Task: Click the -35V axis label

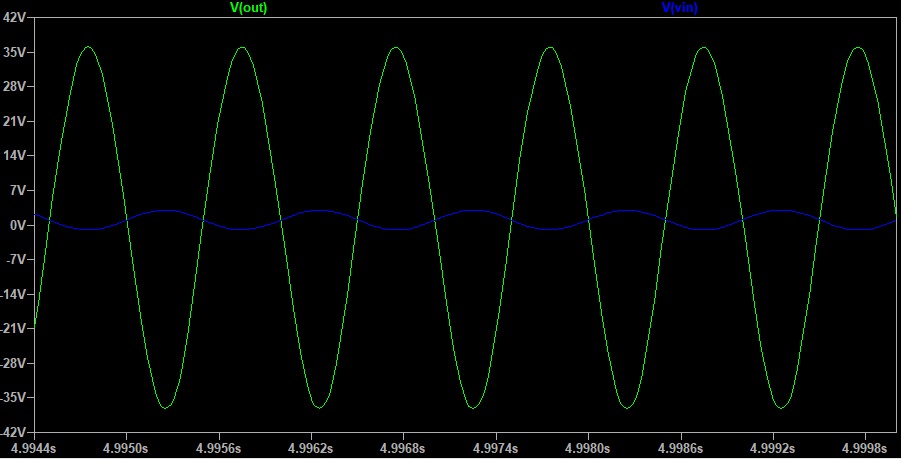Action: pyautogui.click(x=13, y=398)
